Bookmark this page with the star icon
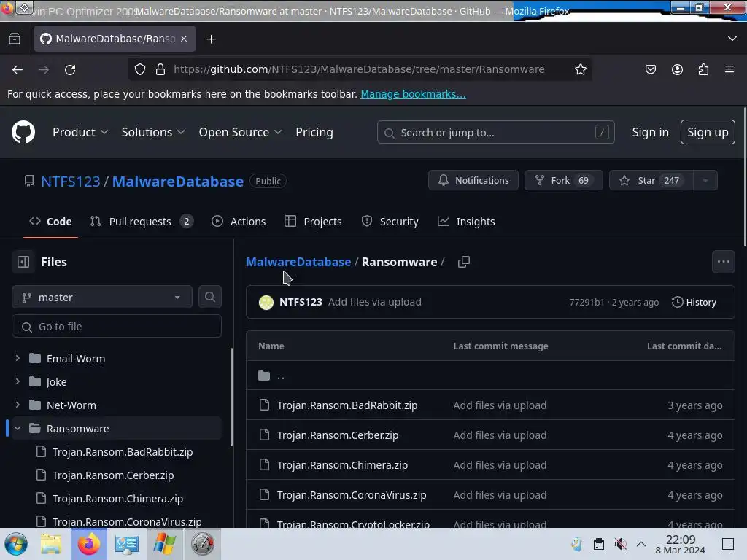This screenshot has height=560, width=747. (580, 69)
